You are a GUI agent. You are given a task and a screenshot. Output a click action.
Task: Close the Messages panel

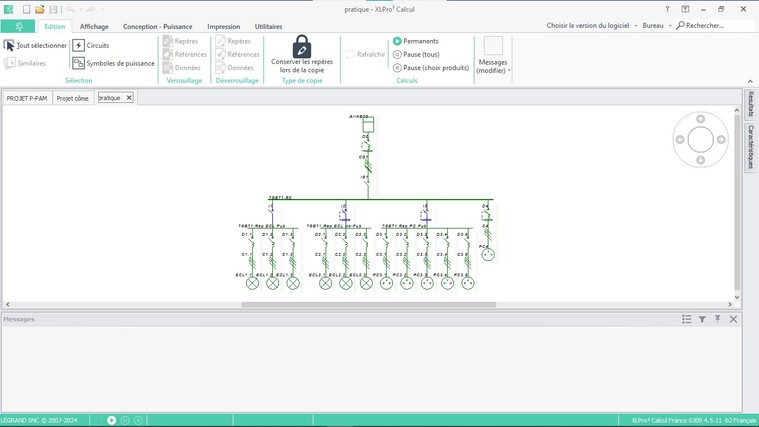pyautogui.click(x=733, y=319)
